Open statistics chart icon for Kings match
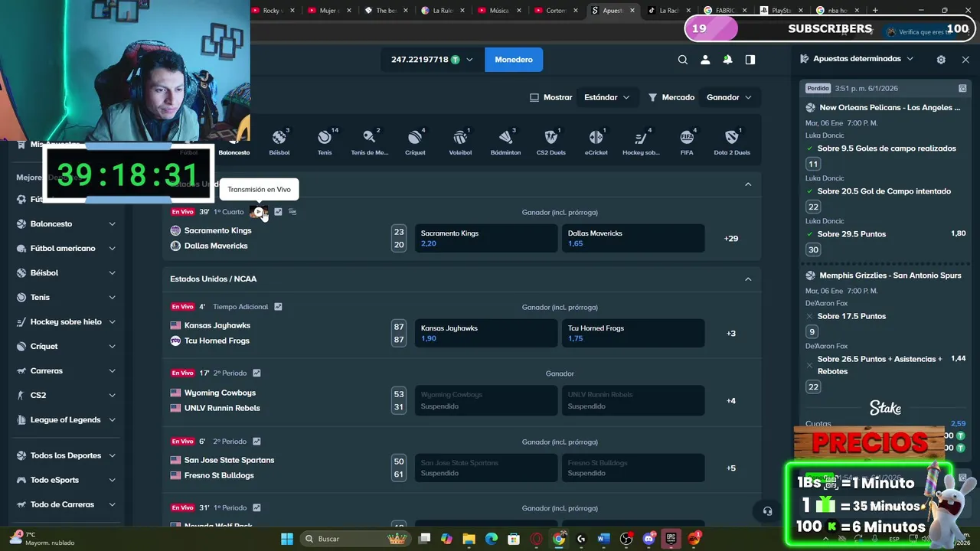This screenshot has height=551, width=980. click(x=278, y=212)
